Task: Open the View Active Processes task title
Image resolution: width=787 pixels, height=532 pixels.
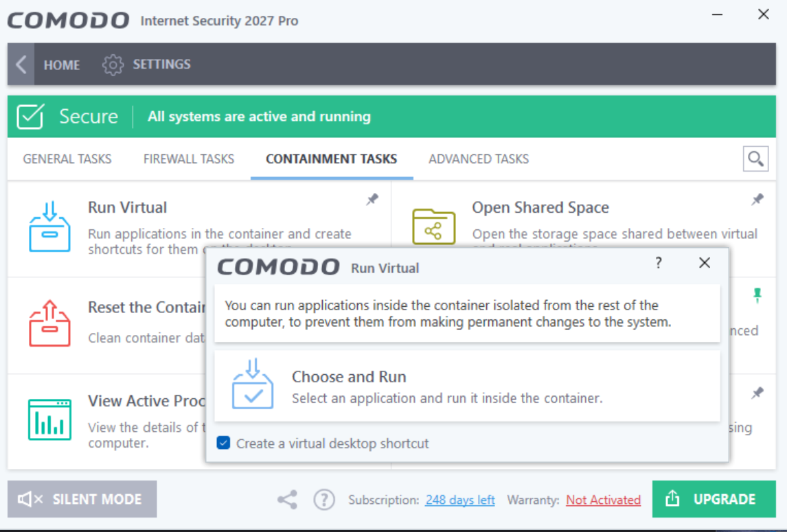Action: (147, 400)
